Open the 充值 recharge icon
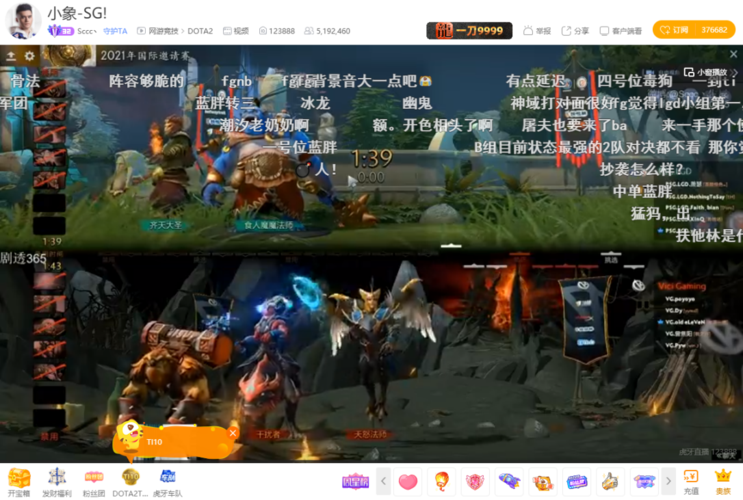 (x=691, y=482)
